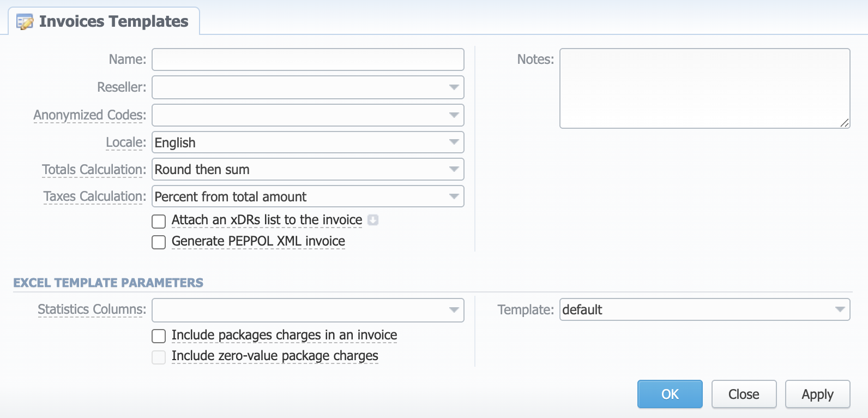
Task: Click the Excel Template Parameters heading
Action: coord(108,283)
